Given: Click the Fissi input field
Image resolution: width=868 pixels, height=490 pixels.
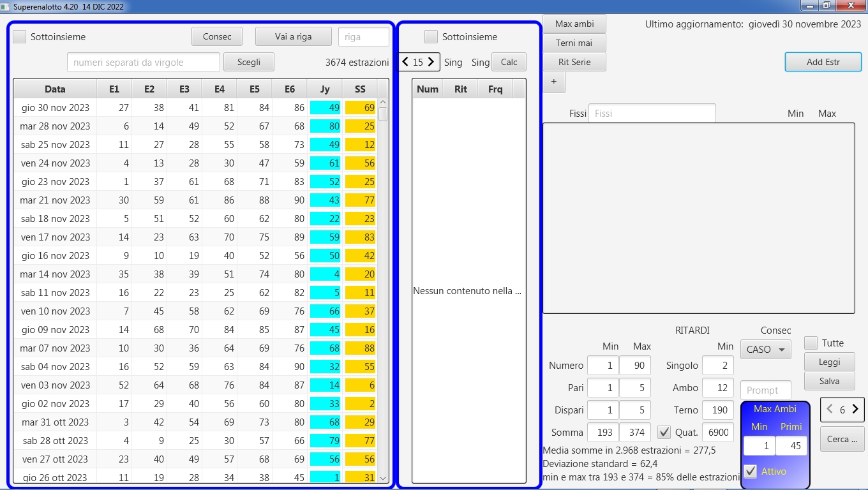Looking at the screenshot, I should [x=652, y=113].
